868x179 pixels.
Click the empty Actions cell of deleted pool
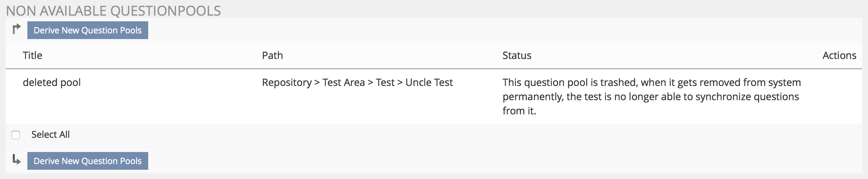[x=839, y=97]
